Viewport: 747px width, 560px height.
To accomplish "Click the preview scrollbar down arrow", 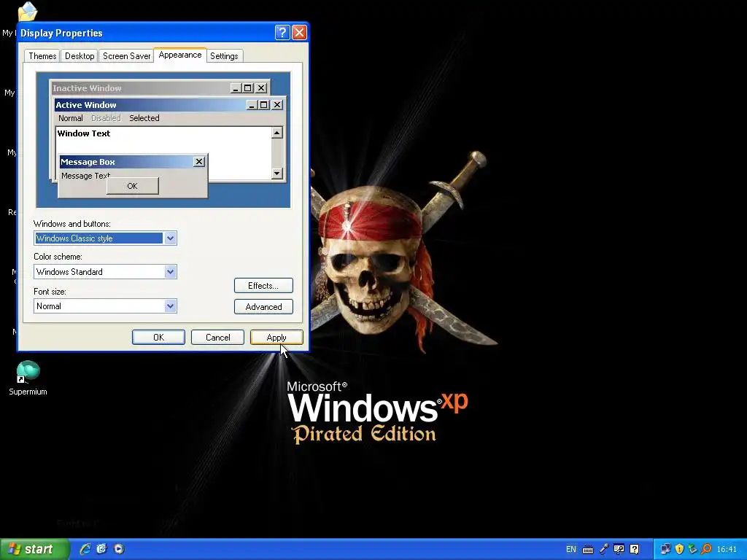I will coord(277,174).
